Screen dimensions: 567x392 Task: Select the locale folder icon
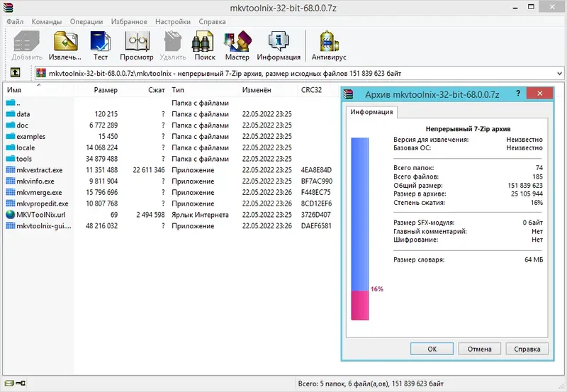tap(11, 148)
